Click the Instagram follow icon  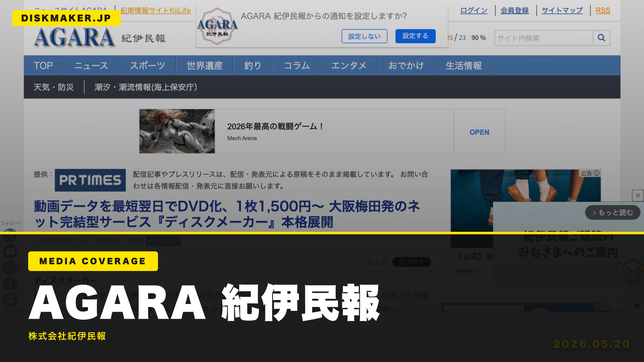(x=10, y=267)
